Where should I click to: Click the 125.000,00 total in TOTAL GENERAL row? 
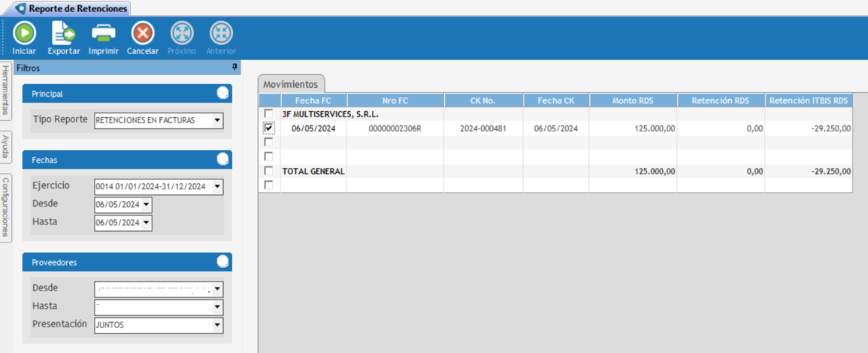point(655,171)
